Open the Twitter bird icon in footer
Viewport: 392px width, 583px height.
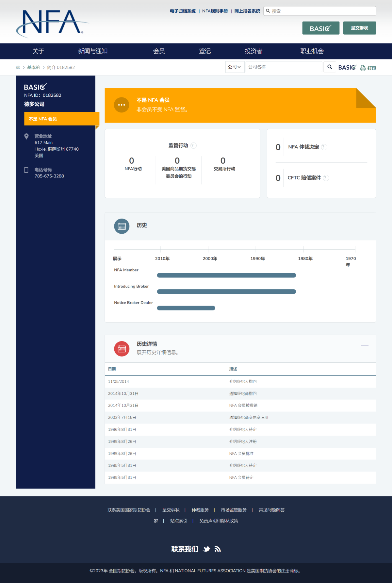pyautogui.click(x=206, y=549)
